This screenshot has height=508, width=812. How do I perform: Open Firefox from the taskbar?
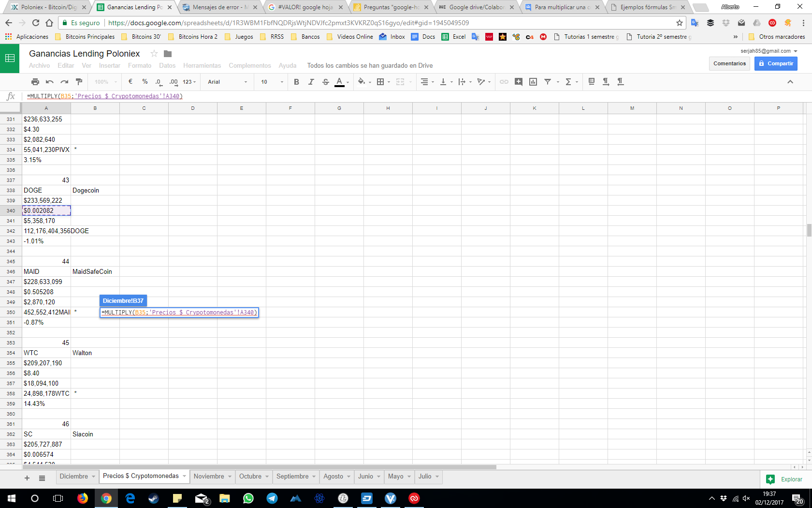coord(83,498)
